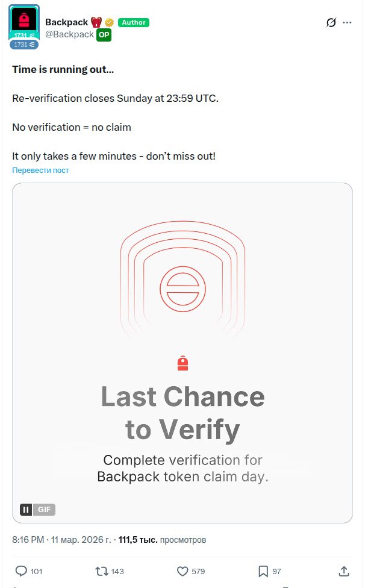Click the GIF label badge
The height and width of the screenshot is (588, 371).
[45, 510]
